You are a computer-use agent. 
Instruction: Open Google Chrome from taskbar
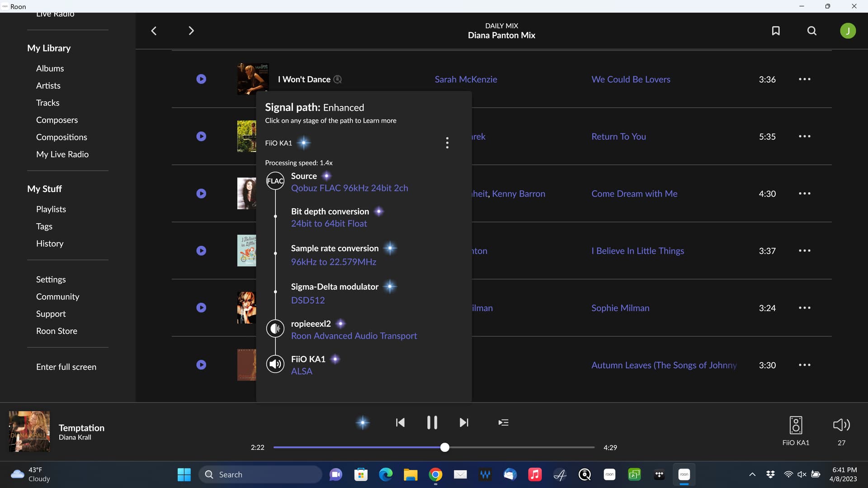(435, 474)
